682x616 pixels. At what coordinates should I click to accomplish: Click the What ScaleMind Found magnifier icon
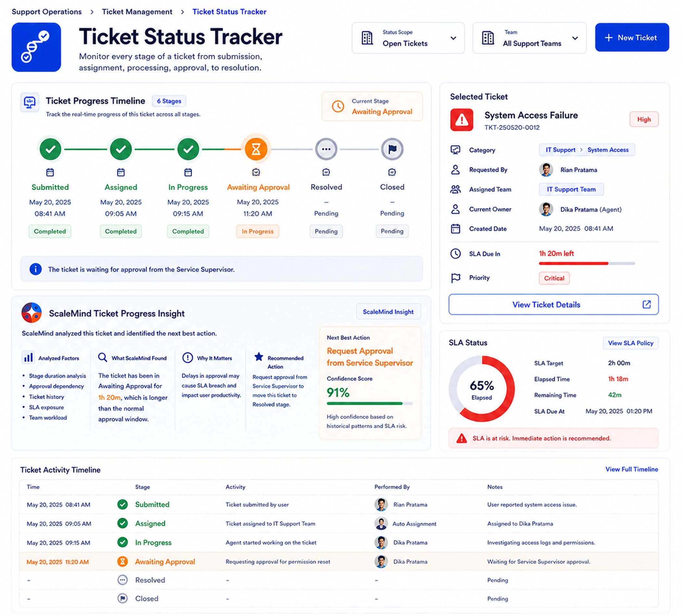tap(103, 357)
